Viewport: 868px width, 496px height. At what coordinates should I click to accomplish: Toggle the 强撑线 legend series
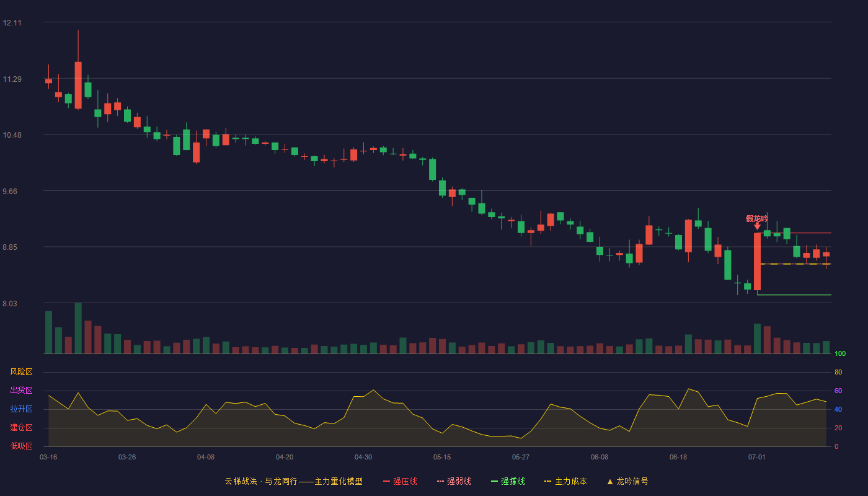[508, 481]
